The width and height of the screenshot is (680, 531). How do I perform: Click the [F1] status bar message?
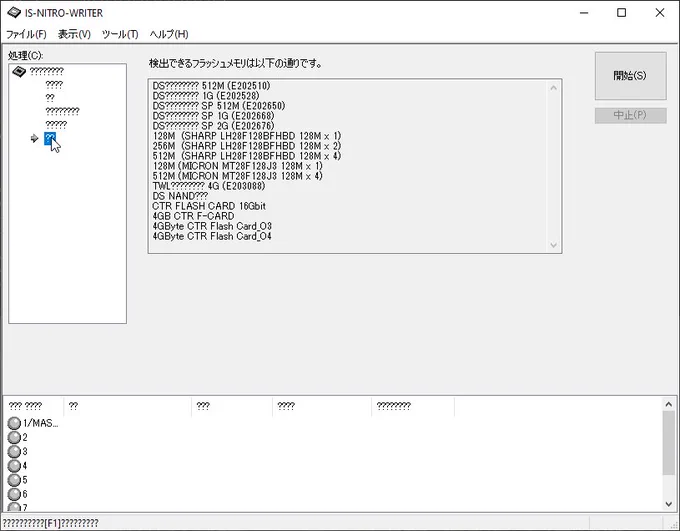point(51,523)
